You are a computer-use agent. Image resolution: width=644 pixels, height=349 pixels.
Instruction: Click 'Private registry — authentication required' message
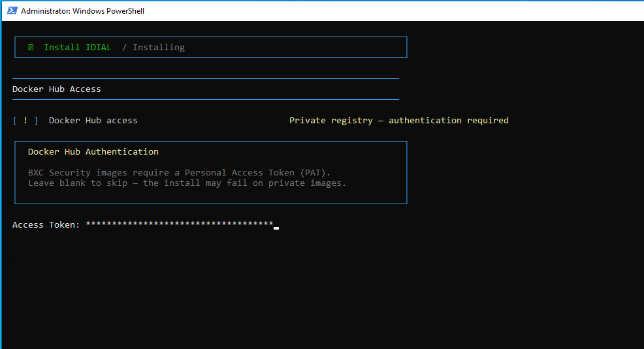[399, 120]
